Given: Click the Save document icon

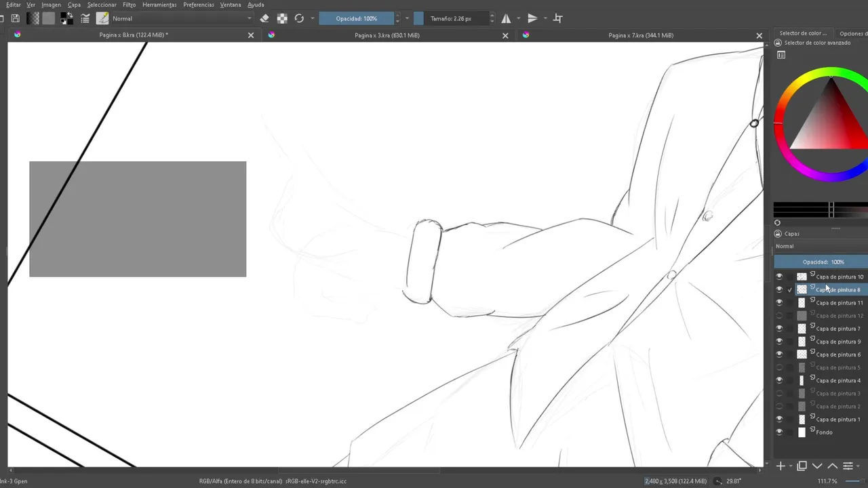Looking at the screenshot, I should 15,18.
